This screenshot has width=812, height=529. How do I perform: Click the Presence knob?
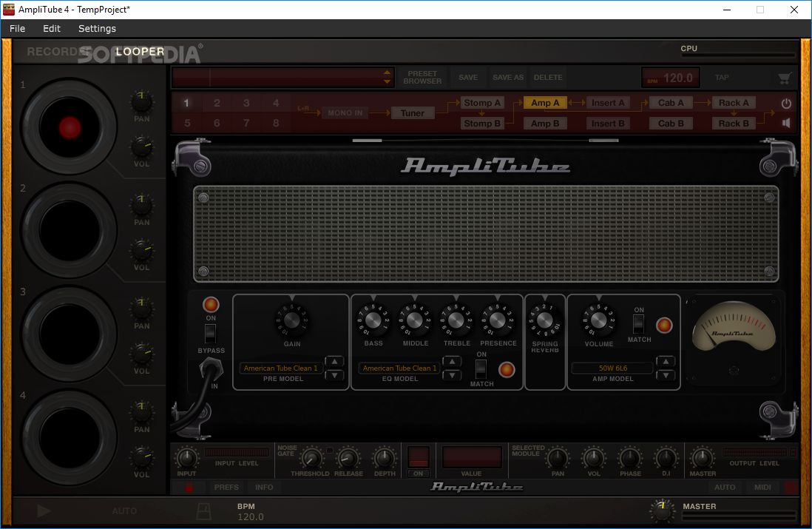[498, 320]
